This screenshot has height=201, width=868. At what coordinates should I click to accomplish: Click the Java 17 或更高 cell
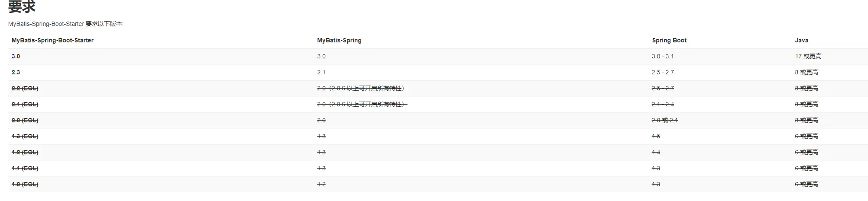(808, 56)
